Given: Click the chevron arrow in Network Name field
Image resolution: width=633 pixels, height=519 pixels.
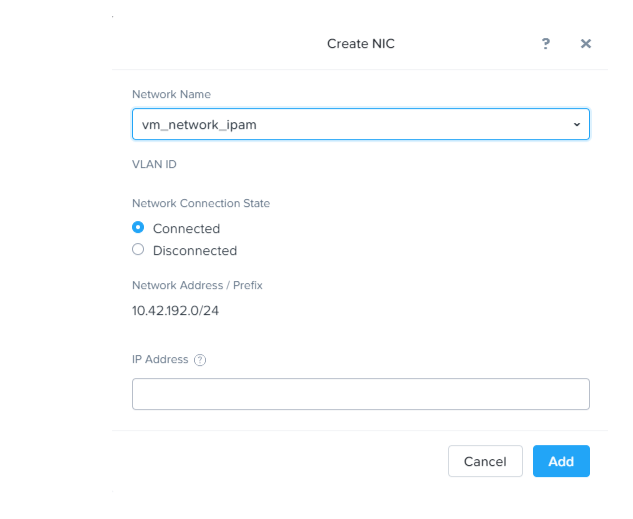Looking at the screenshot, I should tap(576, 124).
